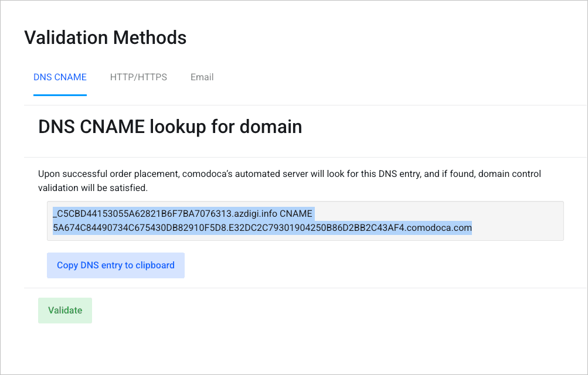Viewport: 588px width, 375px height.
Task: Click the Validation Methods heading
Action: (106, 37)
